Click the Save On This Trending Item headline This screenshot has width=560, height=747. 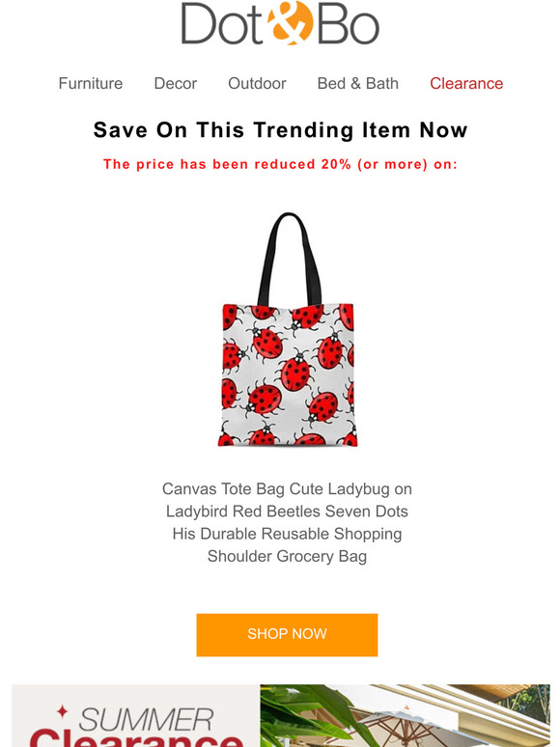tap(280, 129)
